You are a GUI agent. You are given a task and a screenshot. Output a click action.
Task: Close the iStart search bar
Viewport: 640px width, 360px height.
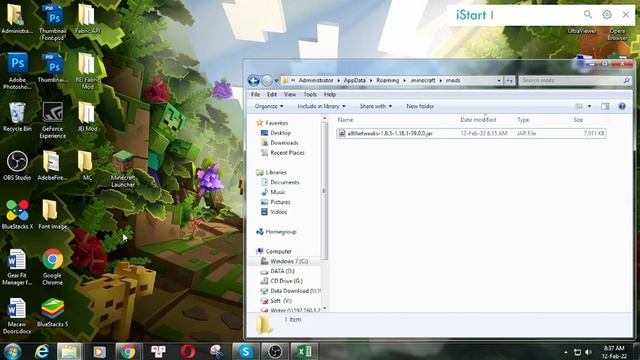626,15
